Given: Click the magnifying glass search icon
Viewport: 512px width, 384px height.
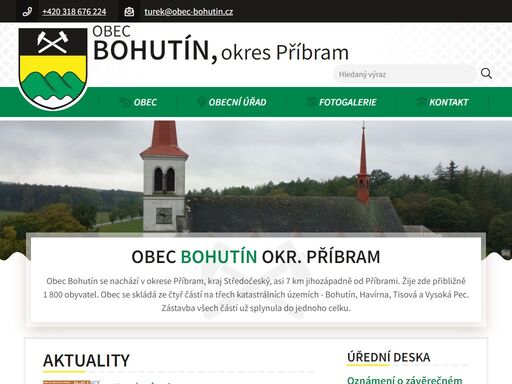Looking at the screenshot, I should [486, 73].
